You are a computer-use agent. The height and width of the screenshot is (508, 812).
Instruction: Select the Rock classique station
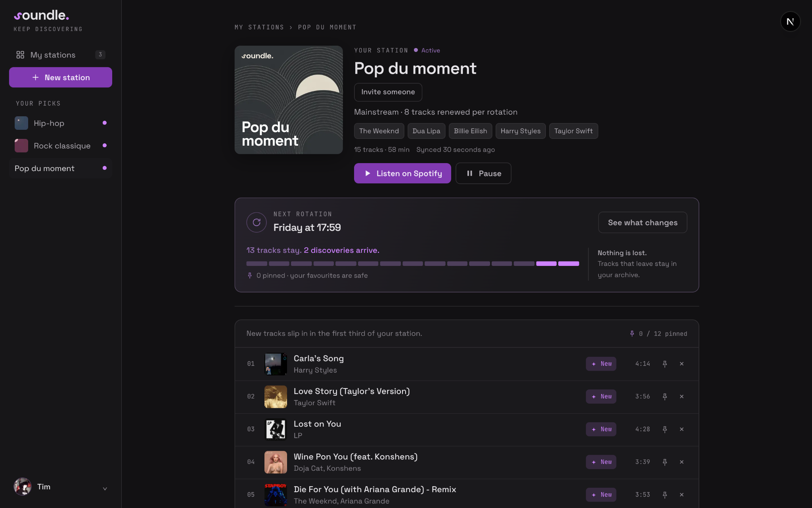tap(61, 146)
